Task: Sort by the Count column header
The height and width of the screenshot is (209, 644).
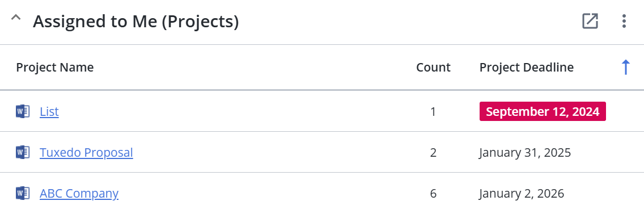Action: (x=433, y=67)
